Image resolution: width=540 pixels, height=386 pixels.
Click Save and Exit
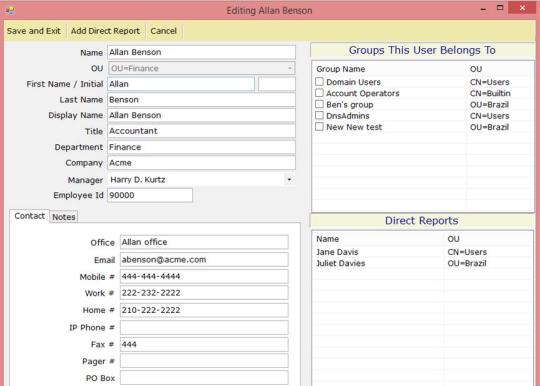pos(34,31)
